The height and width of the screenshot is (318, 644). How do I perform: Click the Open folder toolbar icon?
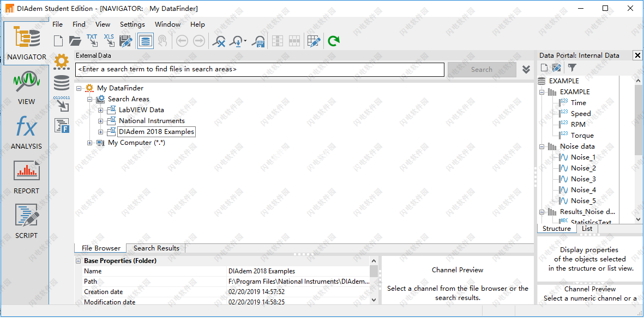pyautogui.click(x=75, y=41)
